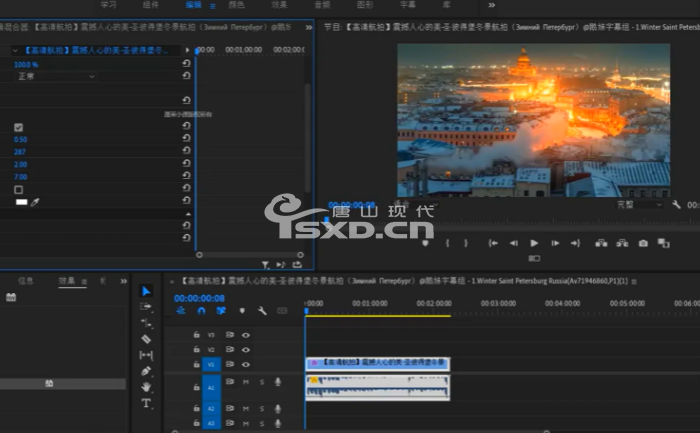This screenshot has height=433, width=700.
Task: Click Export Frame camera icon
Action: click(643, 243)
